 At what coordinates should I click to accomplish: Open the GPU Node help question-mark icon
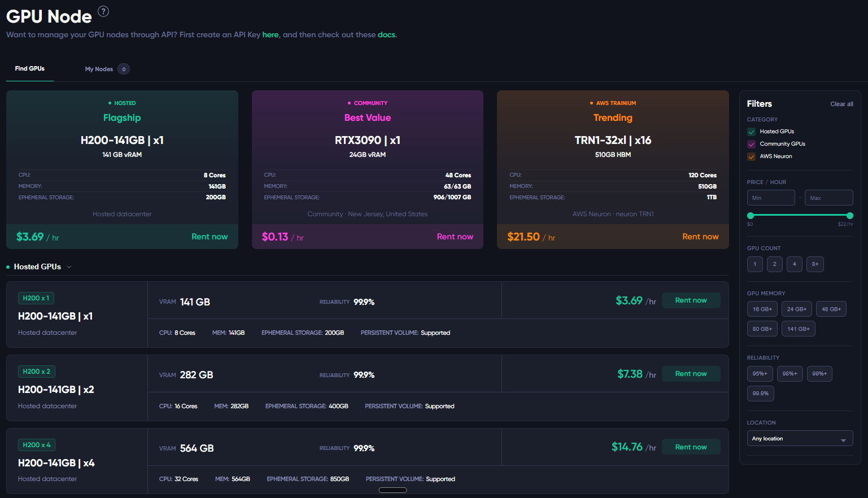pos(103,11)
